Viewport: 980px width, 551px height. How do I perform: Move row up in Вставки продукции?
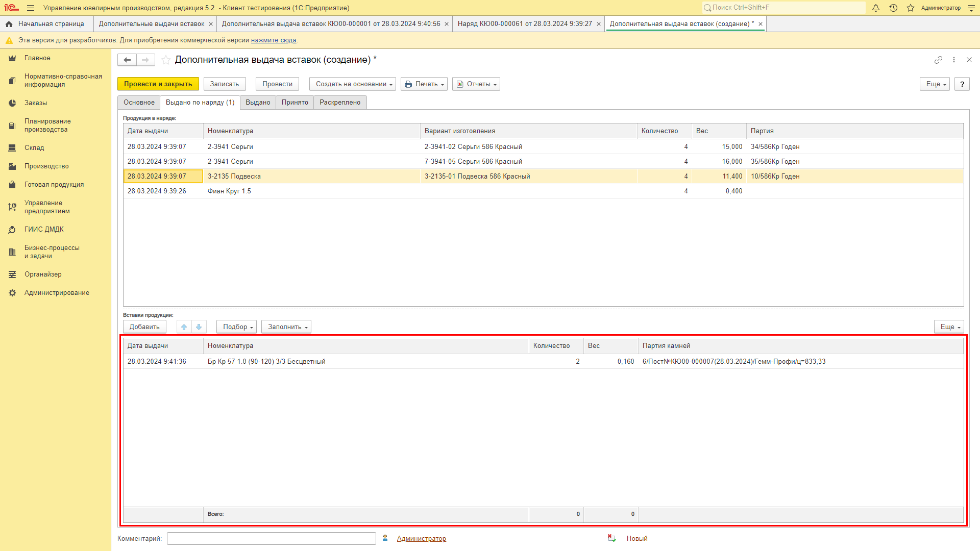184,327
